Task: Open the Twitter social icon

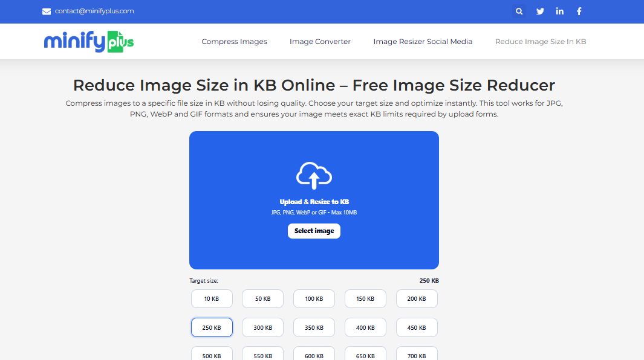Action: point(539,11)
